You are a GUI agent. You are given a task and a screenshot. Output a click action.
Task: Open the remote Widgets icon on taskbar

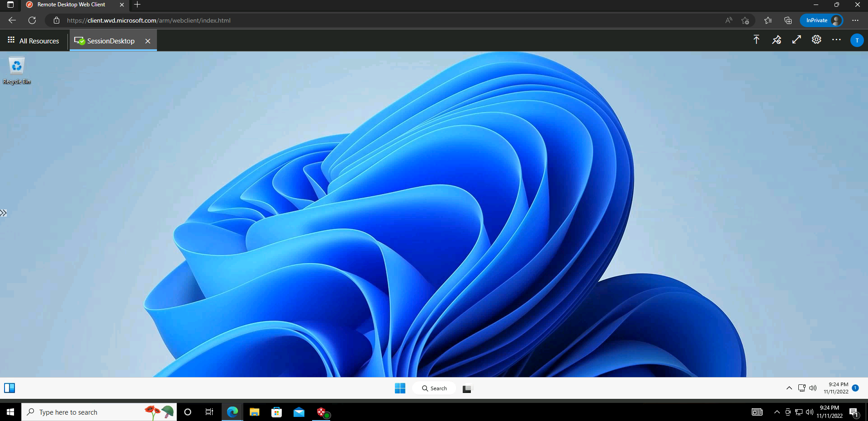(x=9, y=388)
